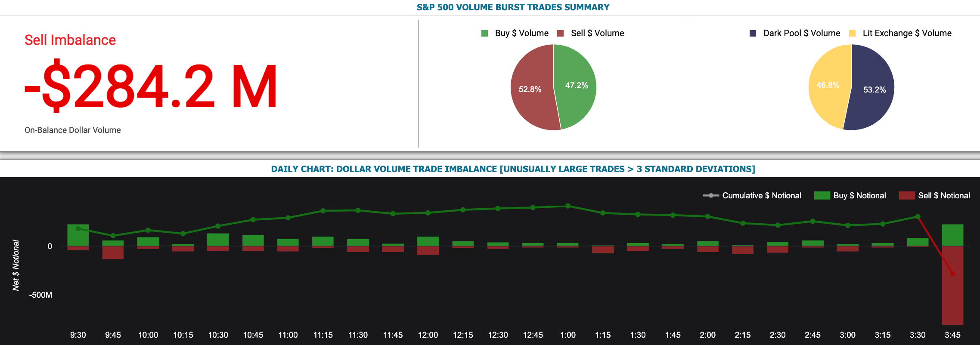The width and height of the screenshot is (980, 345).
Task: Click the Sell $ Volume red legend swatch
Action: coord(560,34)
